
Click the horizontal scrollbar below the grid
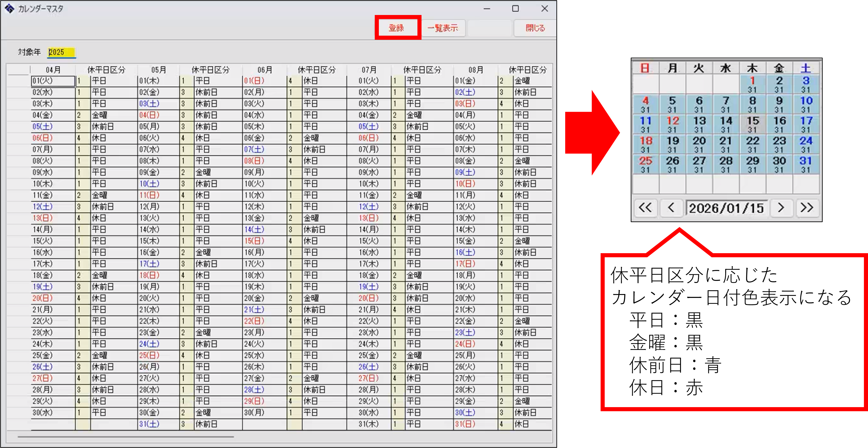click(x=125, y=437)
